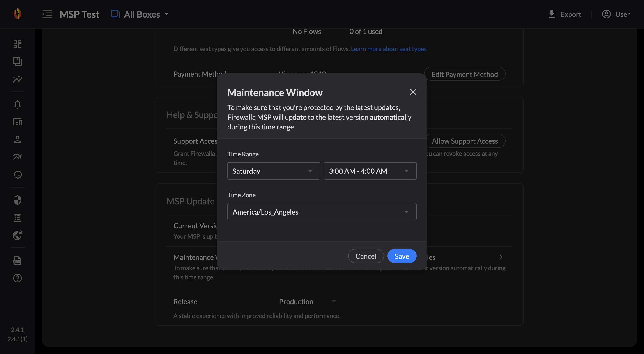Close the Maintenance Window dialog

point(413,92)
